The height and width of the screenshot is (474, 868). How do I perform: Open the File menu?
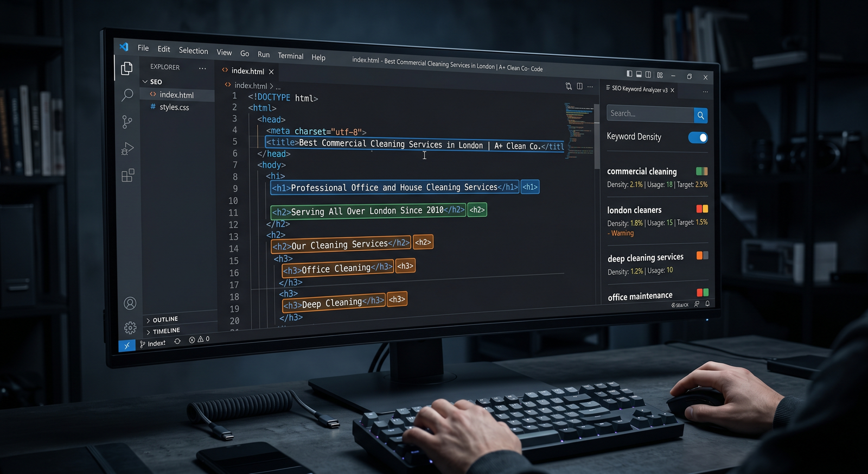point(143,48)
